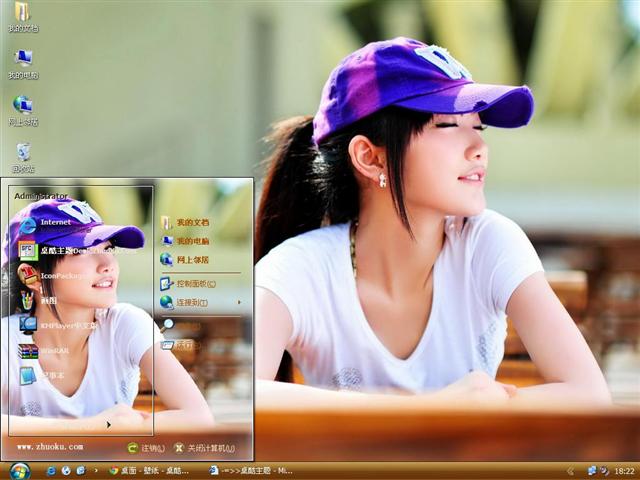Open 画图 Paint in Start menu
The image size is (640, 480).
38,300
